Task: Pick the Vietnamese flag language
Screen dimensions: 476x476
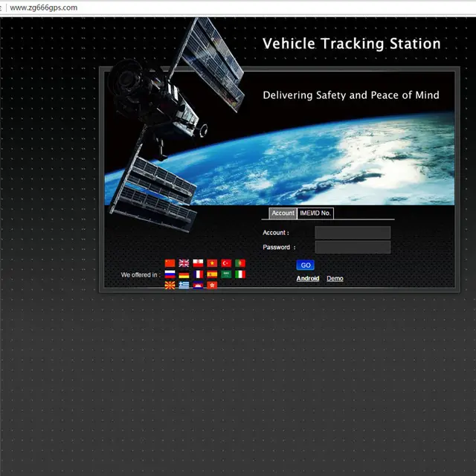Action: point(212,263)
